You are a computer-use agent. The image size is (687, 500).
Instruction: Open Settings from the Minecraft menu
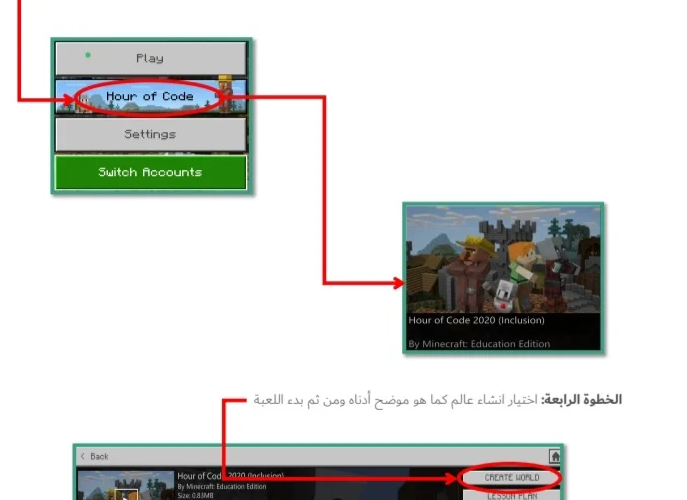coord(151,134)
